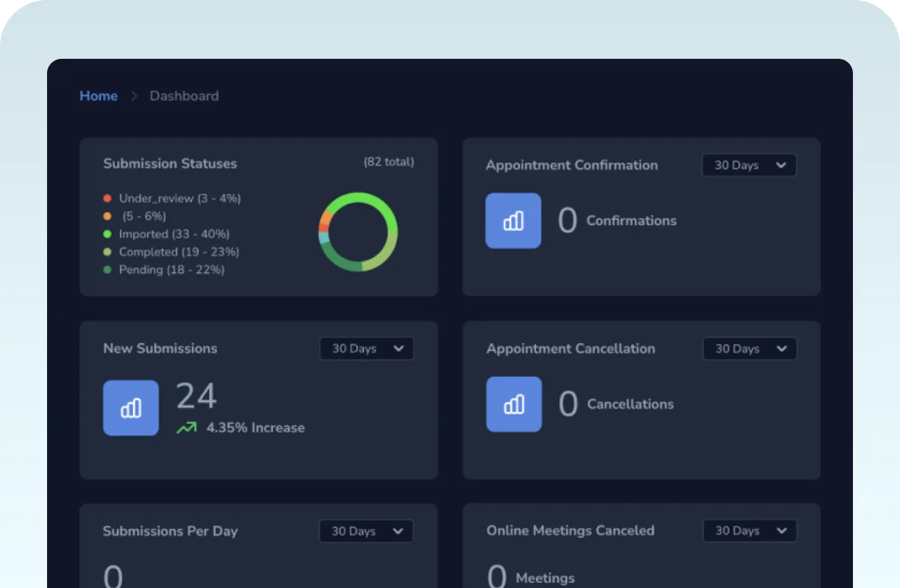
Task: Click the Completed legend color dot
Action: (107, 252)
